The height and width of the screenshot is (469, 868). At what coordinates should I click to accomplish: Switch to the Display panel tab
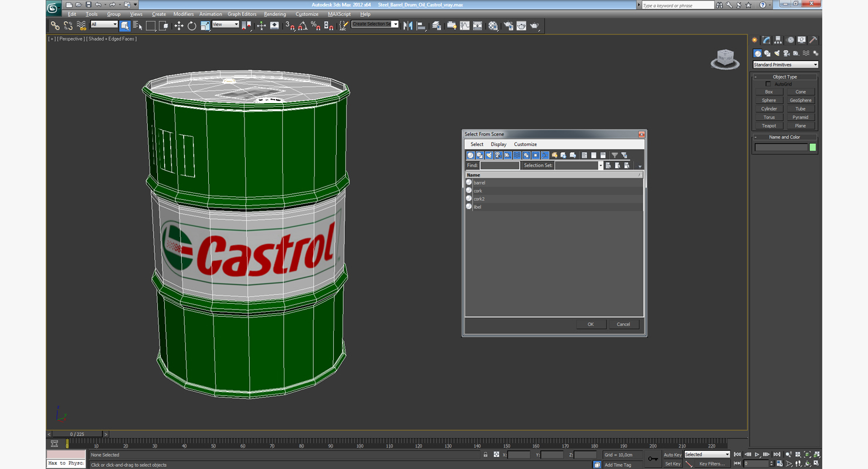(x=802, y=40)
